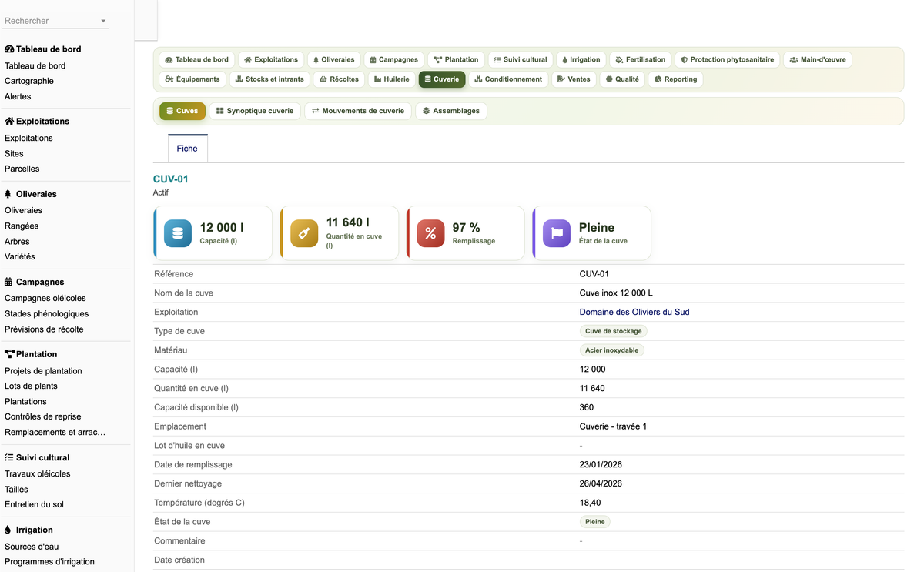The height and width of the screenshot is (572, 924).
Task: Open Tailles in the sidebar
Action: tap(16, 489)
